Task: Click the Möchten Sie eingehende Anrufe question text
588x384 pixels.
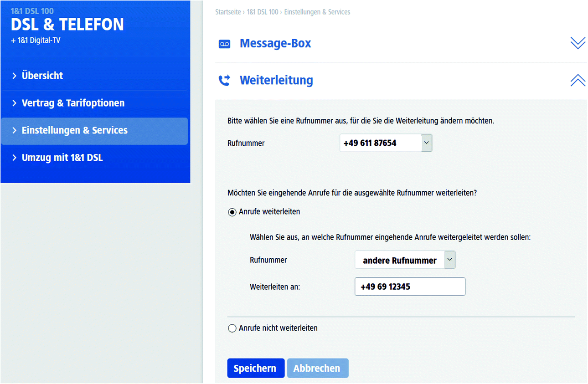Action: 352,193
